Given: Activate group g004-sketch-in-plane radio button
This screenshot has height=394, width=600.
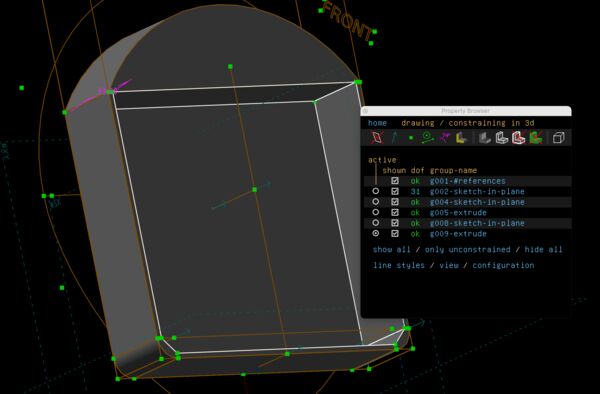Looking at the screenshot, I should [x=376, y=202].
